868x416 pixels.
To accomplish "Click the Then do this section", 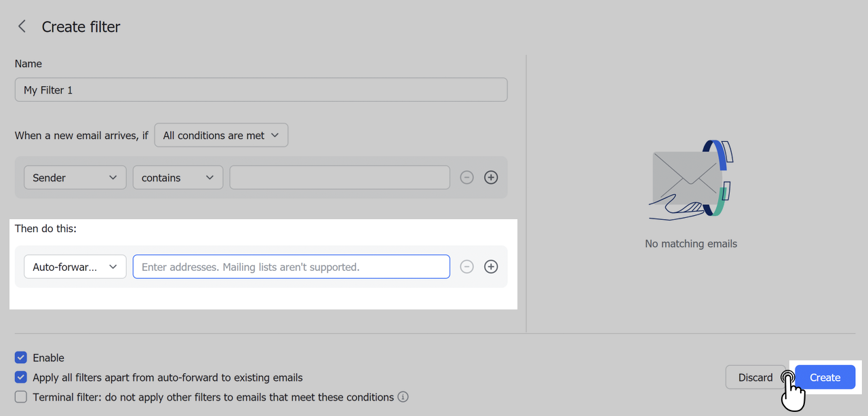I will point(45,229).
